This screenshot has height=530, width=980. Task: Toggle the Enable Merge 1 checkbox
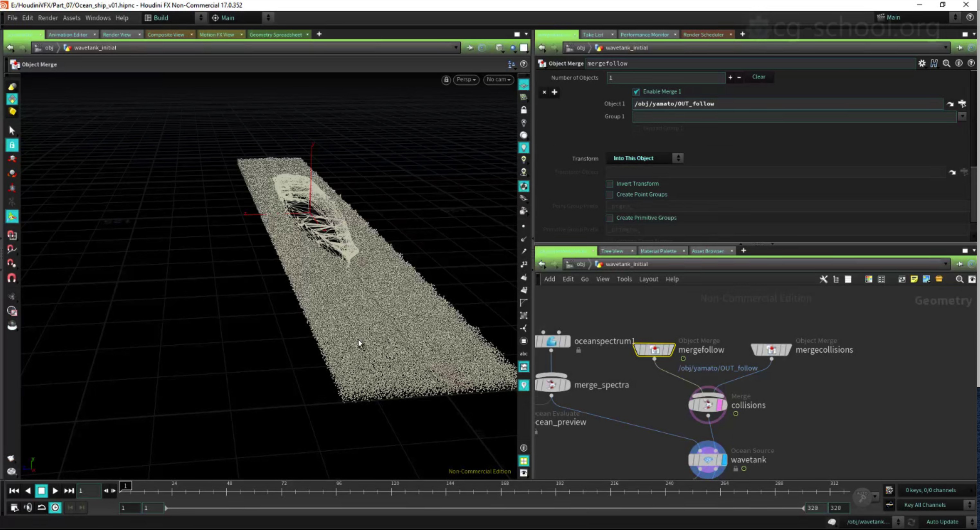(x=636, y=92)
